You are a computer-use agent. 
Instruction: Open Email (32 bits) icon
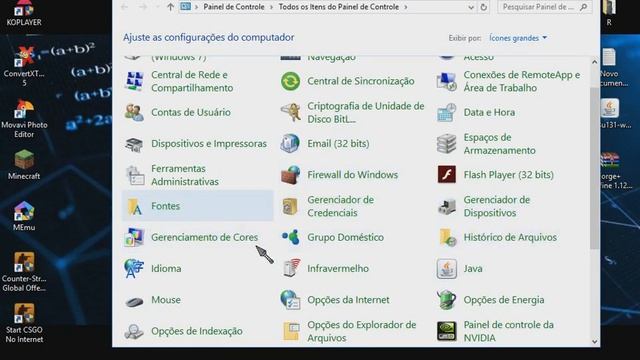tap(291, 144)
